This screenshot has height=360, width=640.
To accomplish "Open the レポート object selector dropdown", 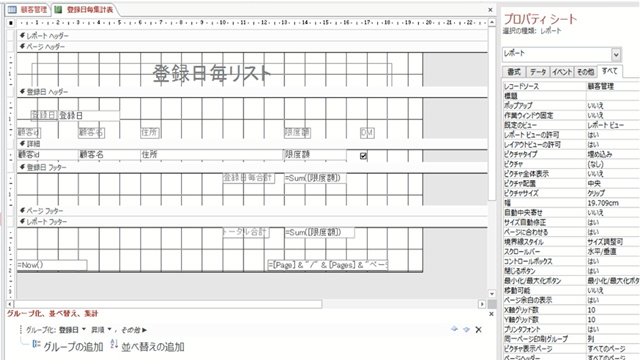I will coord(616,54).
